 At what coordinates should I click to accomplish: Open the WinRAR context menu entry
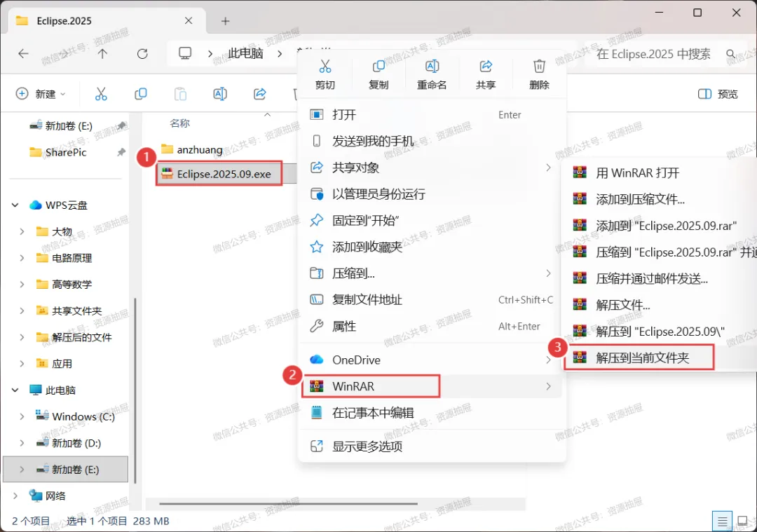[x=431, y=386]
